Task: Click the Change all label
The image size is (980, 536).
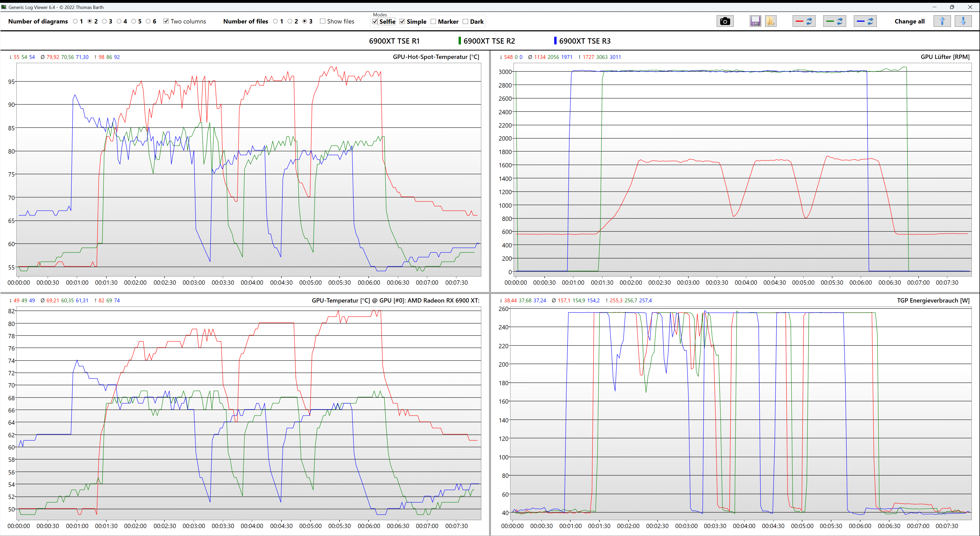Action: (909, 21)
